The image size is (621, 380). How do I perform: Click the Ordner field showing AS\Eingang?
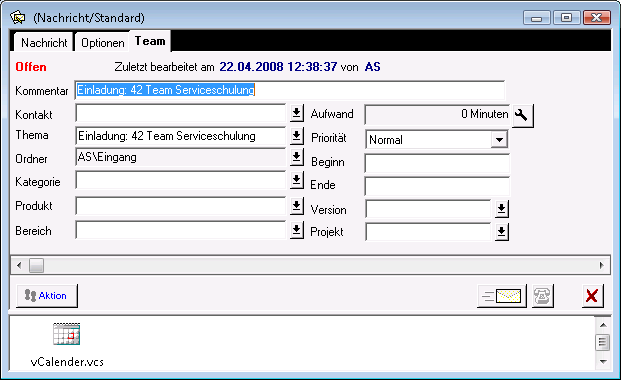(x=181, y=157)
